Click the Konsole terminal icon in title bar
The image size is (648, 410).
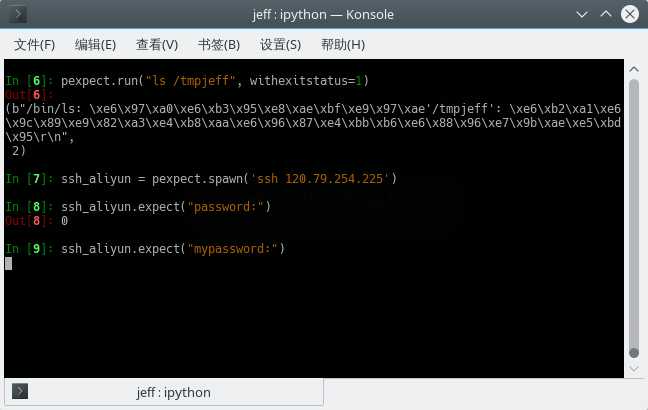(x=18, y=14)
